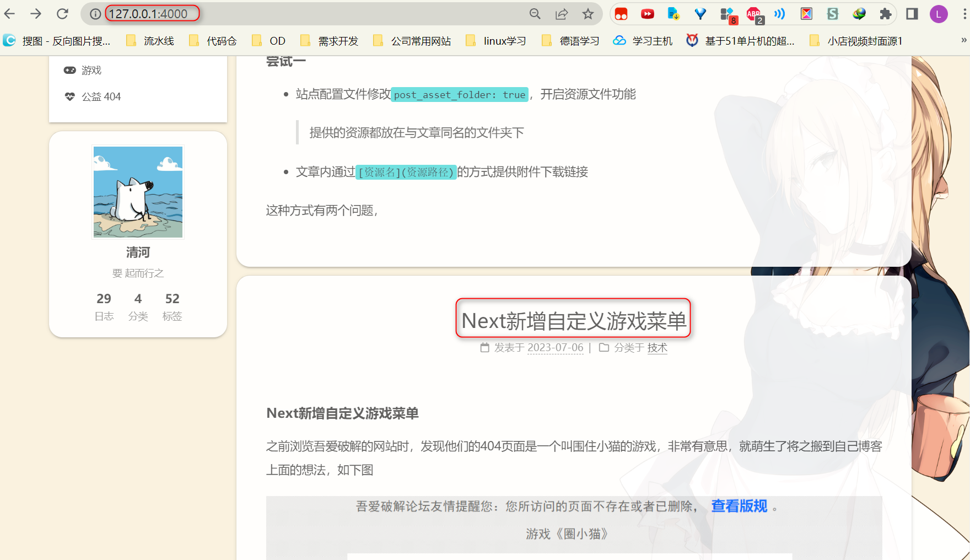
Task: Click the post_asset_folder: true code snippet
Action: coord(460,95)
